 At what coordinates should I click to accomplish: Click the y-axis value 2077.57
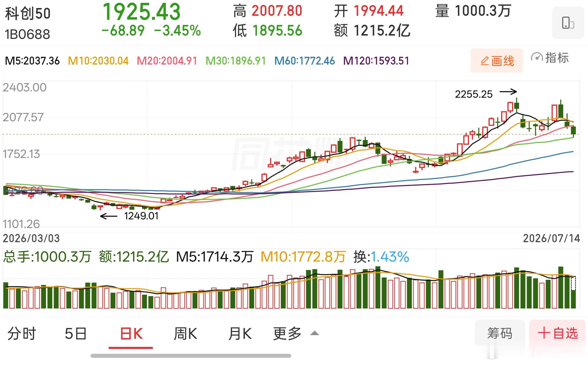click(23, 117)
